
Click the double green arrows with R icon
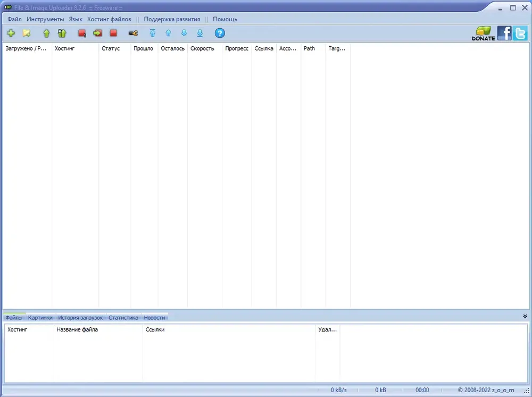(x=62, y=33)
